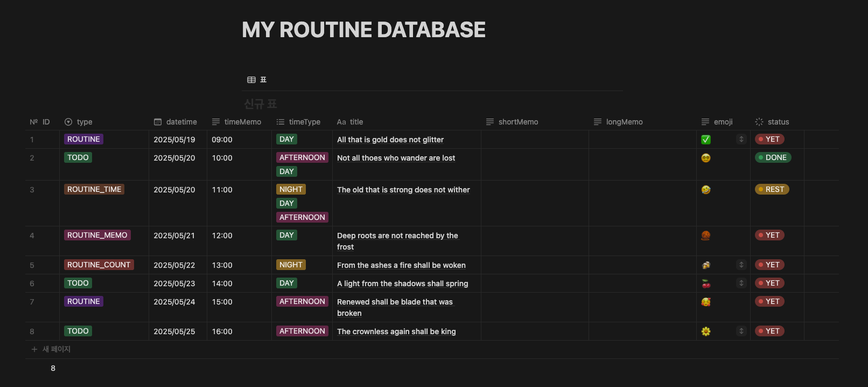Viewport: 868px width, 387px height.
Task: Select the ROUTINE_MEMO type tag
Action: [97, 235]
